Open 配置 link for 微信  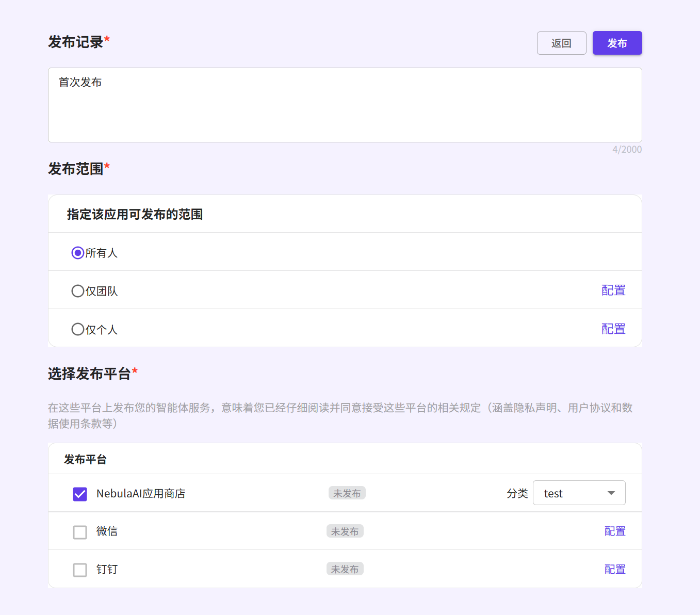click(x=615, y=531)
